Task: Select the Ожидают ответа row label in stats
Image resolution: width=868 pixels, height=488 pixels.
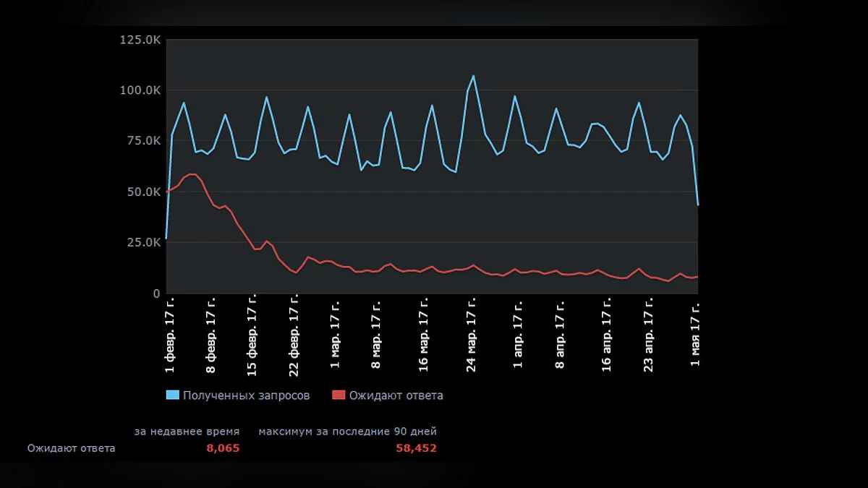Action: (x=71, y=448)
